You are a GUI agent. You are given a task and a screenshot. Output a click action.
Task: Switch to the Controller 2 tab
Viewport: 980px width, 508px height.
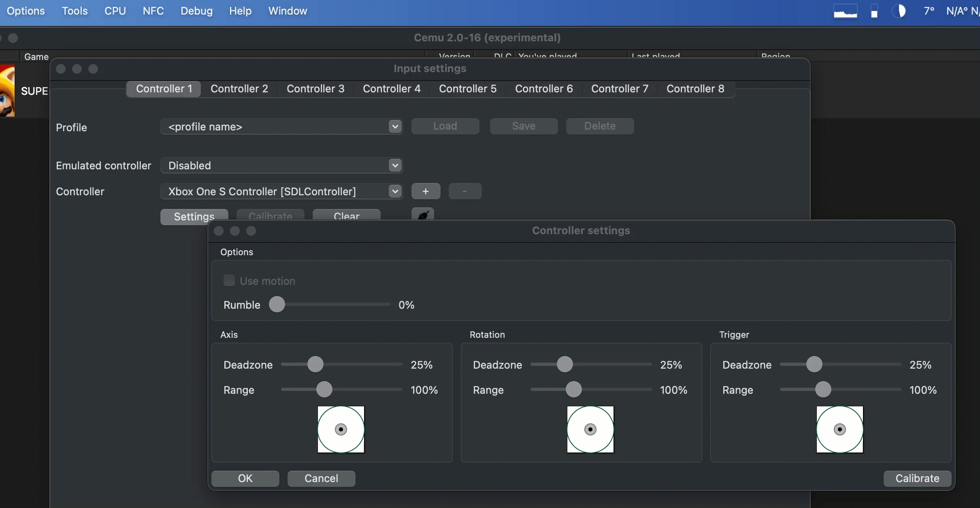tap(239, 89)
